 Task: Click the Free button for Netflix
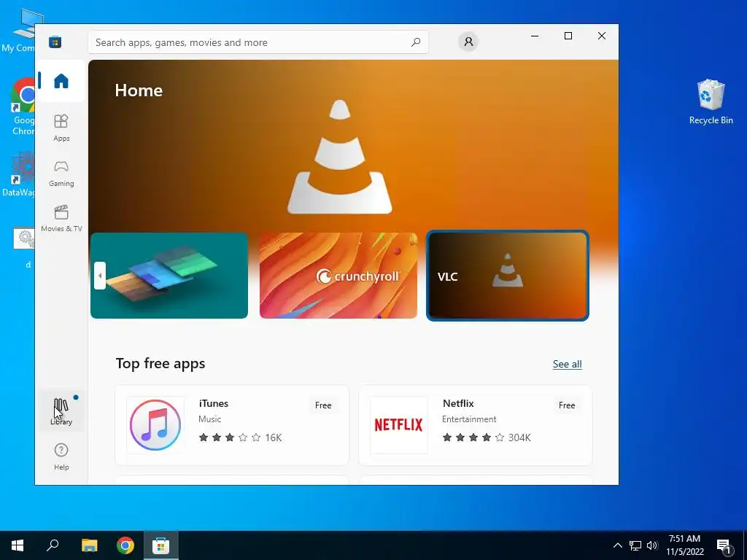coord(566,405)
